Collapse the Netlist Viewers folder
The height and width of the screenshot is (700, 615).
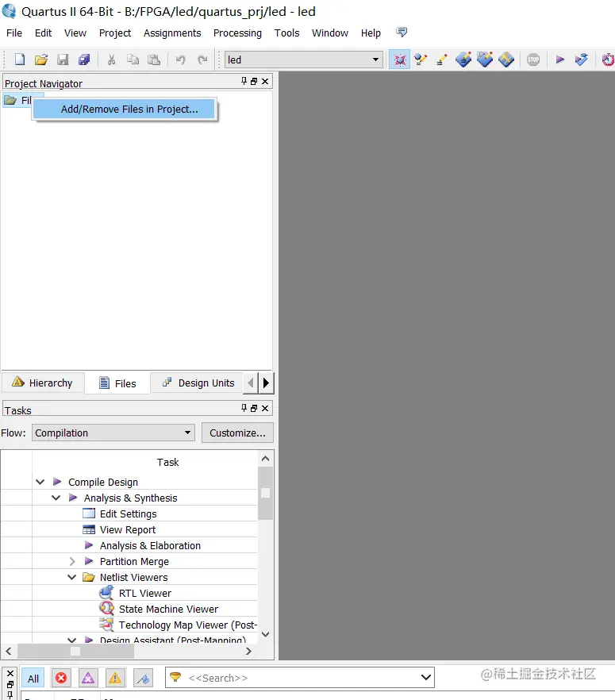pyautogui.click(x=72, y=577)
